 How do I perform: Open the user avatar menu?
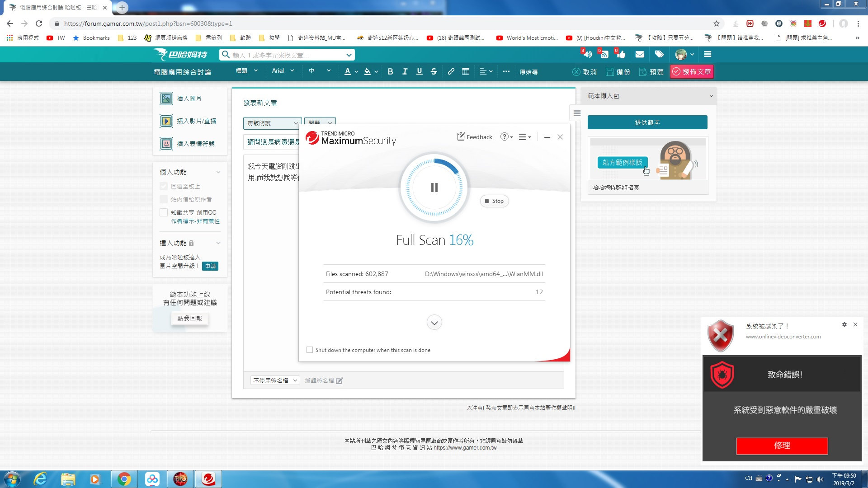click(x=684, y=54)
